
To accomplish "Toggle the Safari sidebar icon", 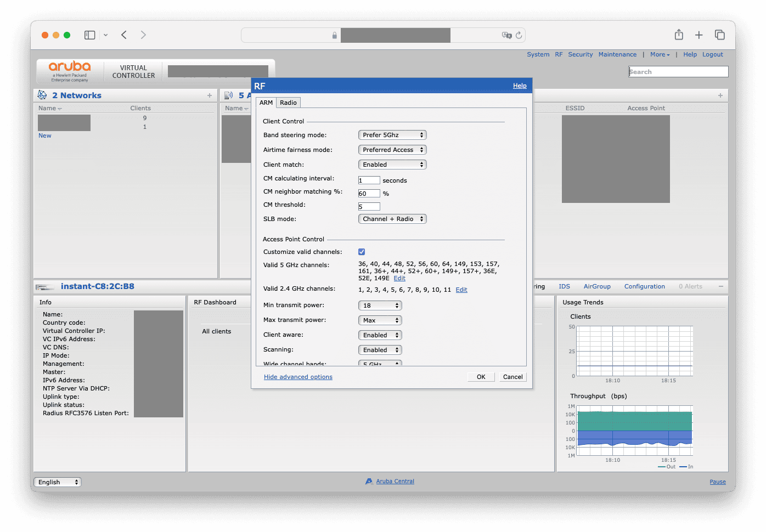I will [89, 35].
